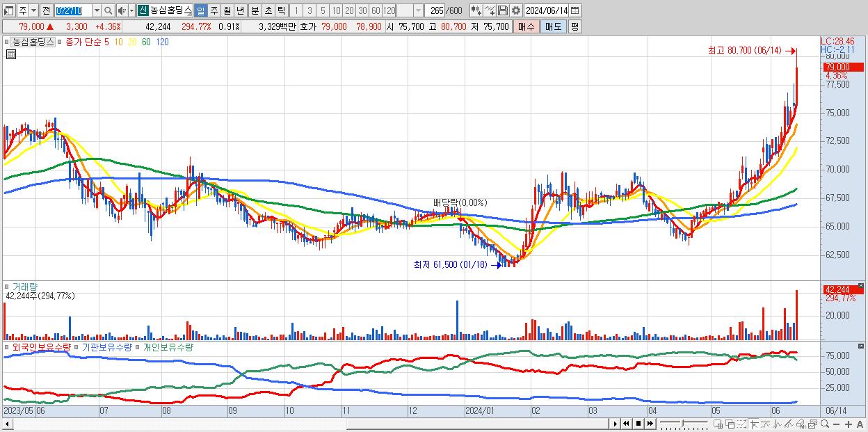Open the speaker options dropdown arrow
The width and height of the screenshot is (868, 432).
point(131,11)
